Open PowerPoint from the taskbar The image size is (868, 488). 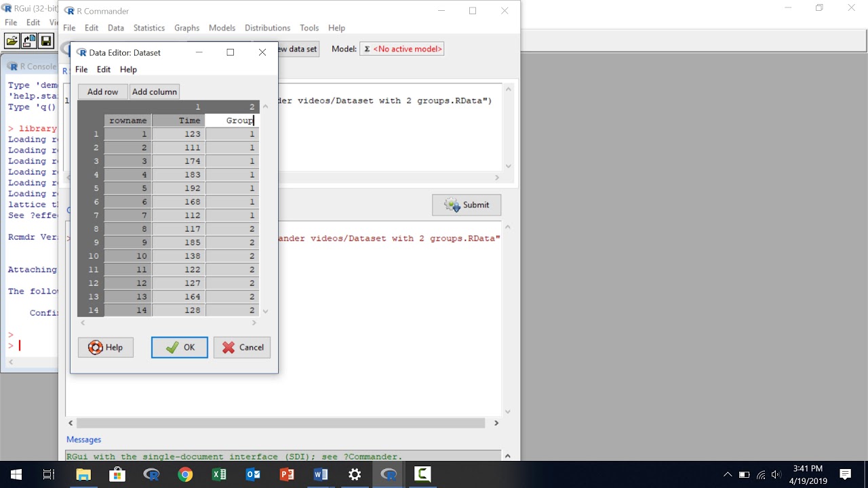point(287,474)
